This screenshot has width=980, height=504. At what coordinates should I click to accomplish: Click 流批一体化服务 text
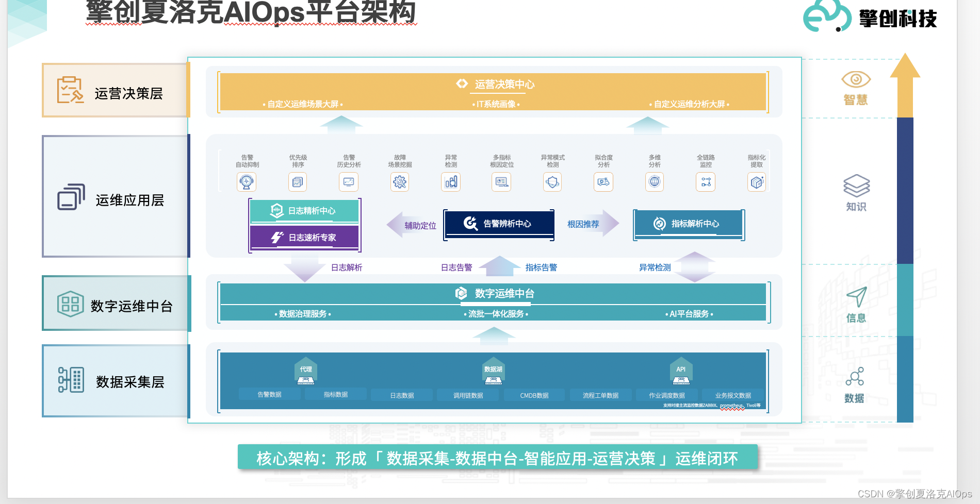click(x=496, y=314)
